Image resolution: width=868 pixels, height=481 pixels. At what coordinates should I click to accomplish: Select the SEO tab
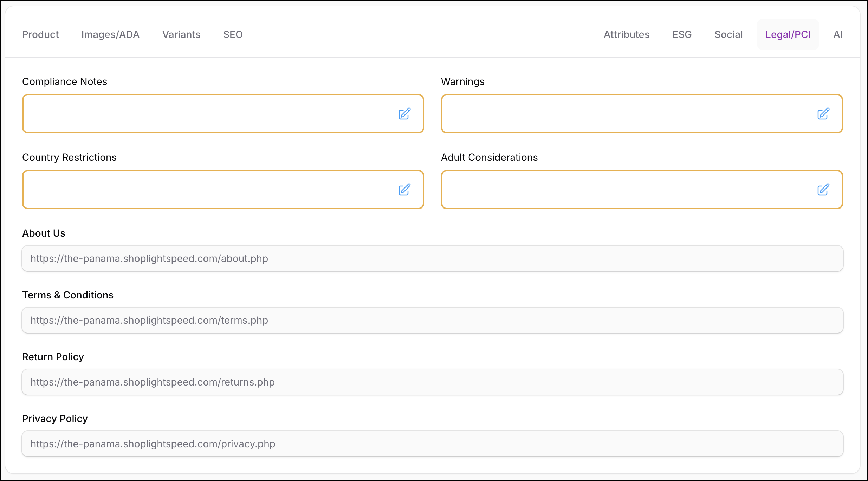pyautogui.click(x=233, y=34)
